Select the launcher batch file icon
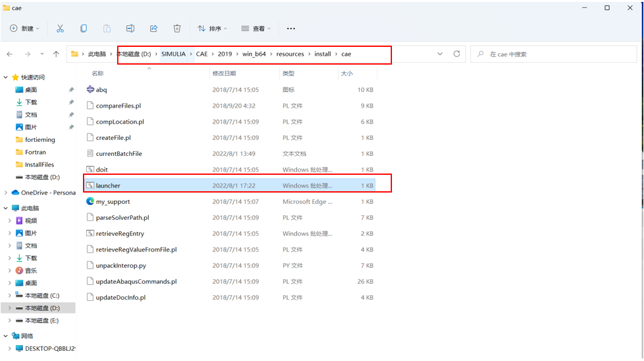Screen dimensions: 644x361 tap(91, 185)
